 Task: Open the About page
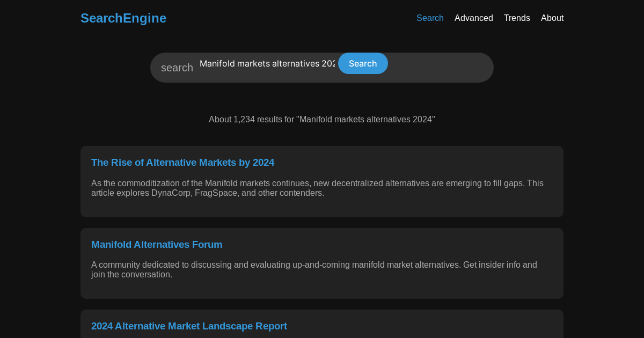click(552, 18)
